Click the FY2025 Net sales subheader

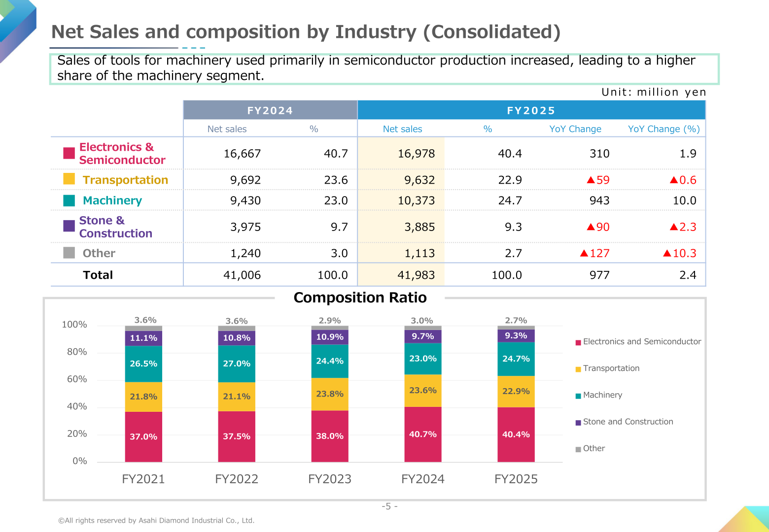pos(403,129)
